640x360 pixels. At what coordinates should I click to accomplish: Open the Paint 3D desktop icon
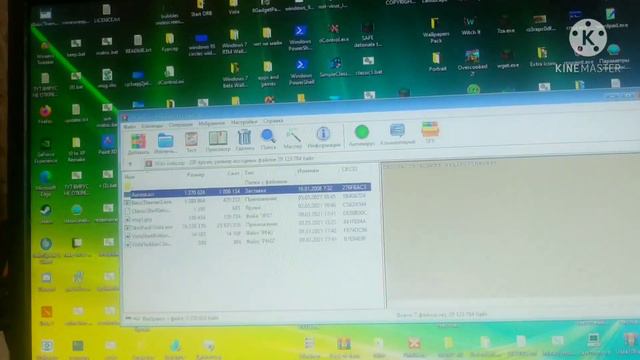click(107, 145)
